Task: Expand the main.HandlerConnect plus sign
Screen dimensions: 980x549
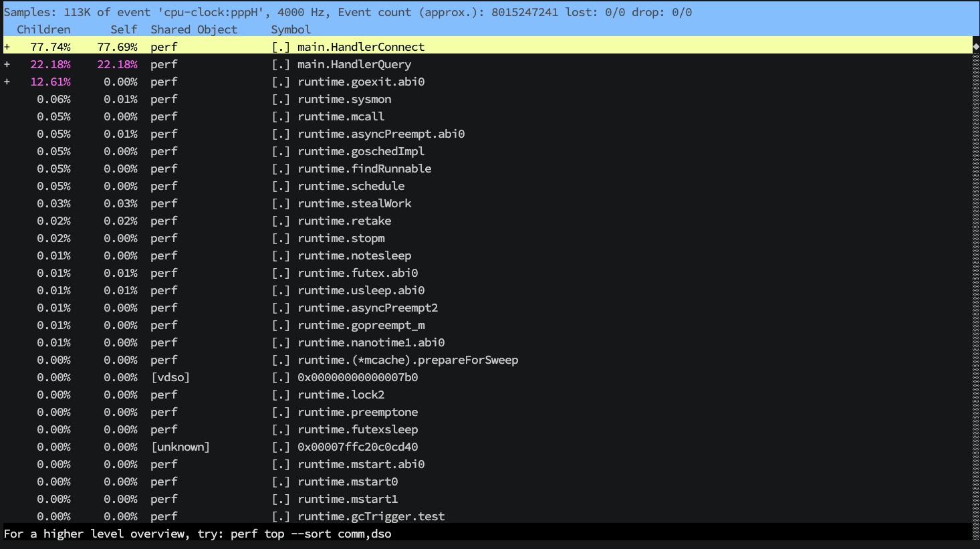Action: point(7,47)
